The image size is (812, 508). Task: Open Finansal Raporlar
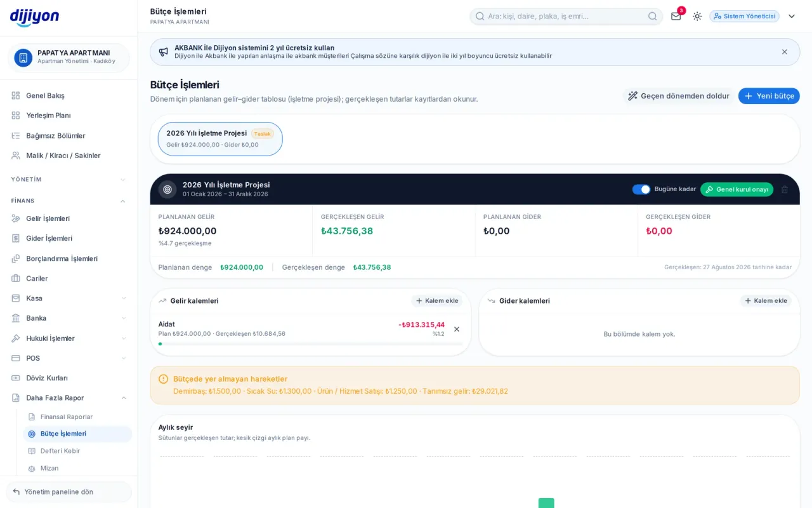click(x=77, y=417)
